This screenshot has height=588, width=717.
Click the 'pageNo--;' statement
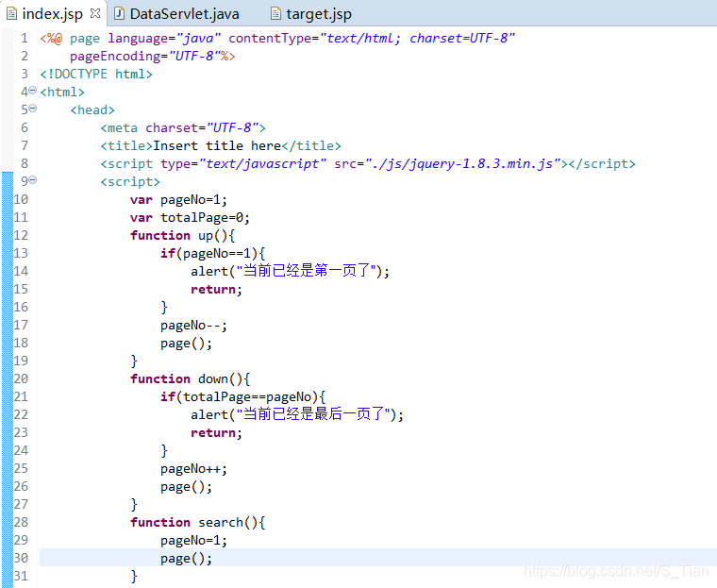pos(193,325)
